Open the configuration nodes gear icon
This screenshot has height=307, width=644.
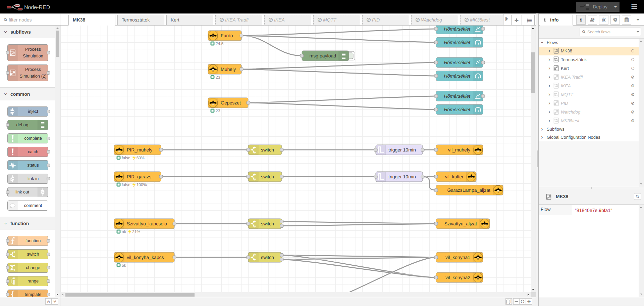tap(615, 20)
